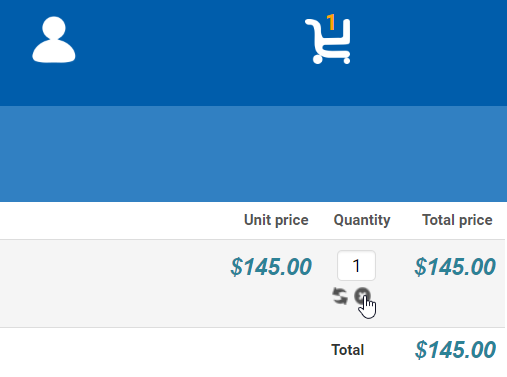Screen dimensions: 507x377
Task: Click the Unit price column header
Action: click(x=276, y=220)
